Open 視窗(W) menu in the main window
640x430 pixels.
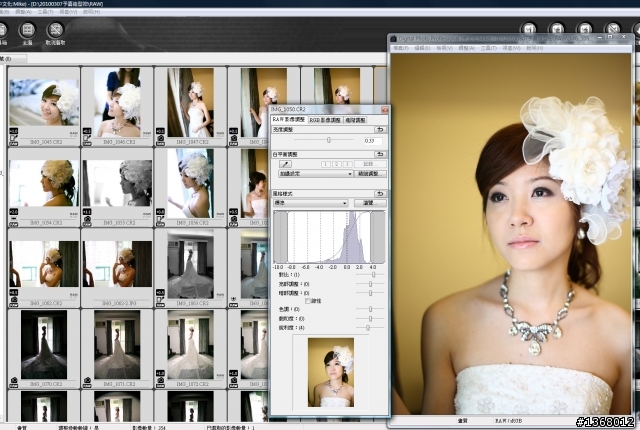(68, 12)
